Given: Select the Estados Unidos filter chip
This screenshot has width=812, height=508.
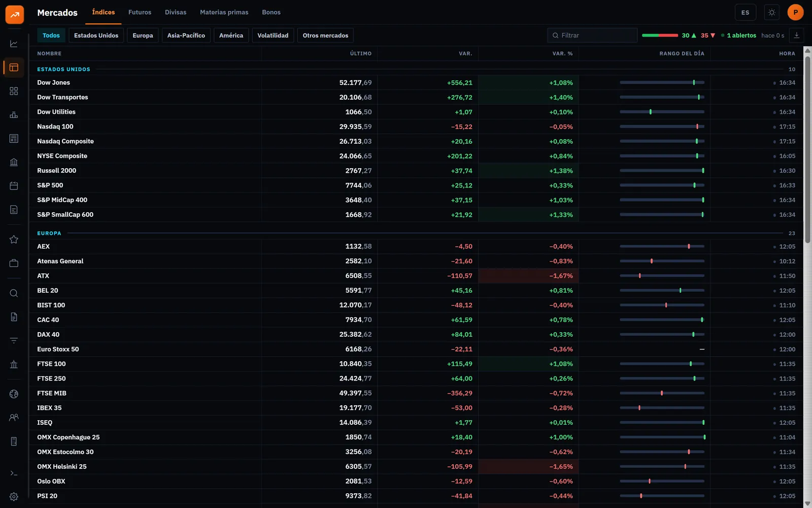Looking at the screenshot, I should [x=96, y=36].
